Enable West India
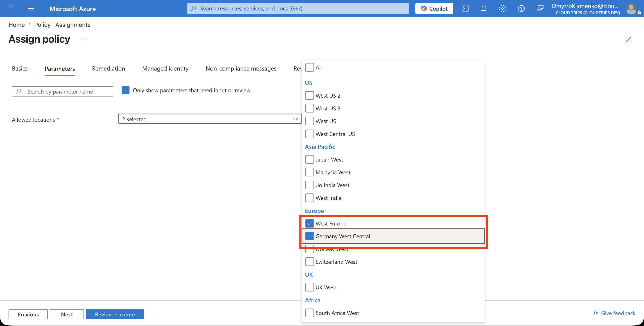The height and width of the screenshot is (326, 644). click(x=309, y=198)
